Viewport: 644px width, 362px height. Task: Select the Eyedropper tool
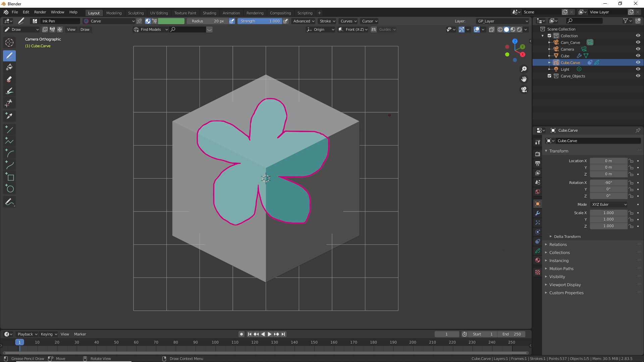click(x=9, y=116)
